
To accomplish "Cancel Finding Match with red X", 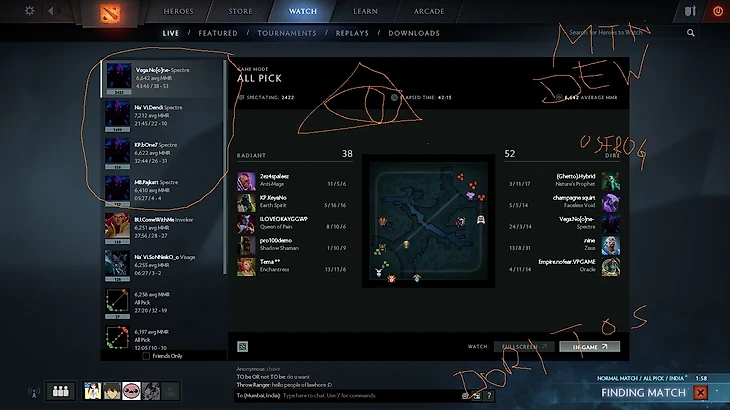I will click(700, 392).
